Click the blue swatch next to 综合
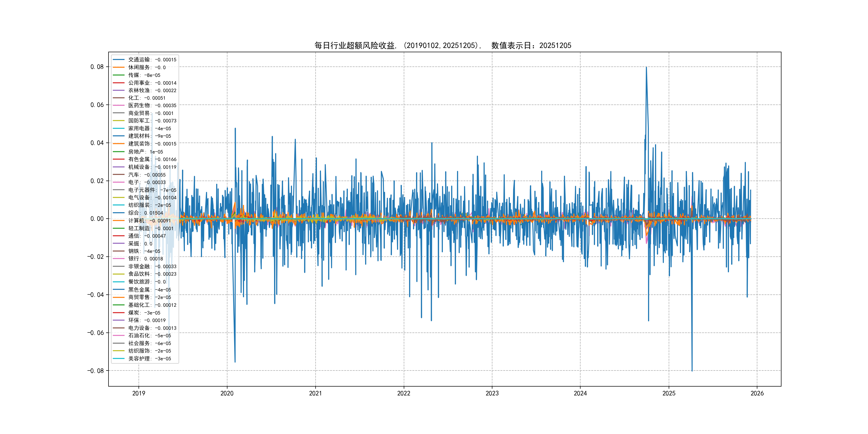868x434 pixels. (x=119, y=213)
